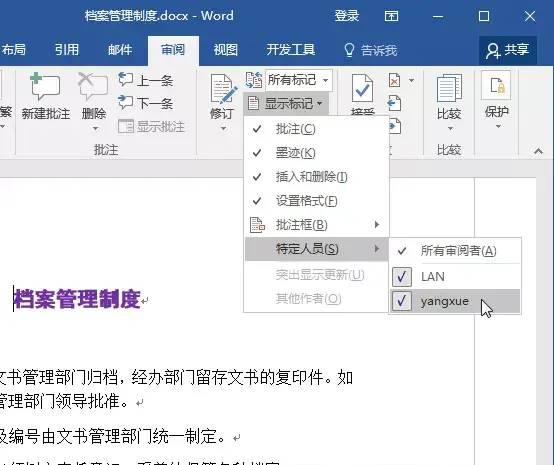Select the 审阅 tab
Viewport: 554px width, 465px height.
[x=173, y=50]
